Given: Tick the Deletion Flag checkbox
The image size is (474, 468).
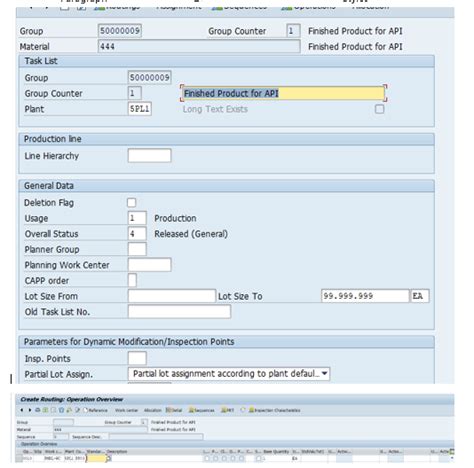Looking at the screenshot, I should coord(132,202).
